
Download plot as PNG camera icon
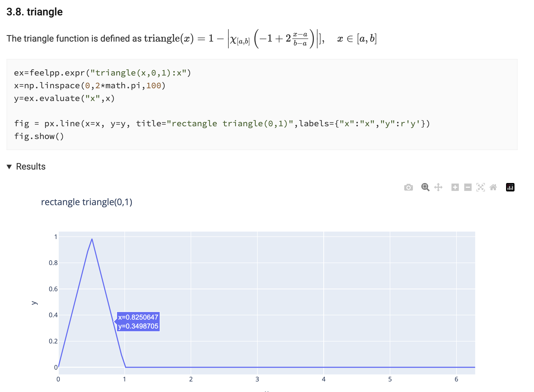pos(408,187)
